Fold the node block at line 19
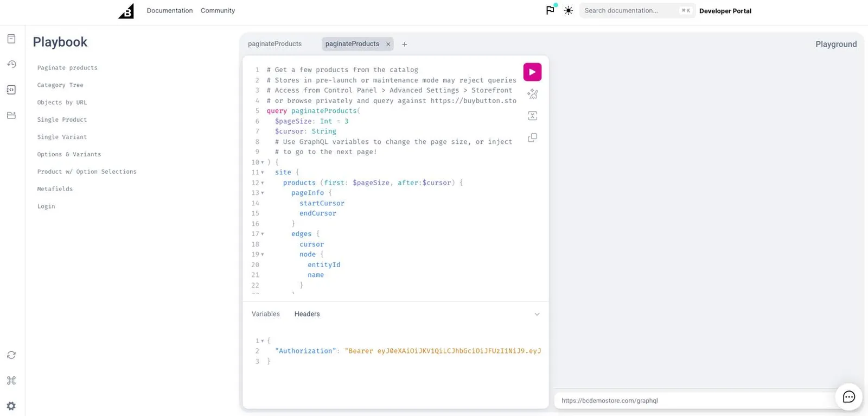Viewport: 868px width, 416px height. coord(263,255)
